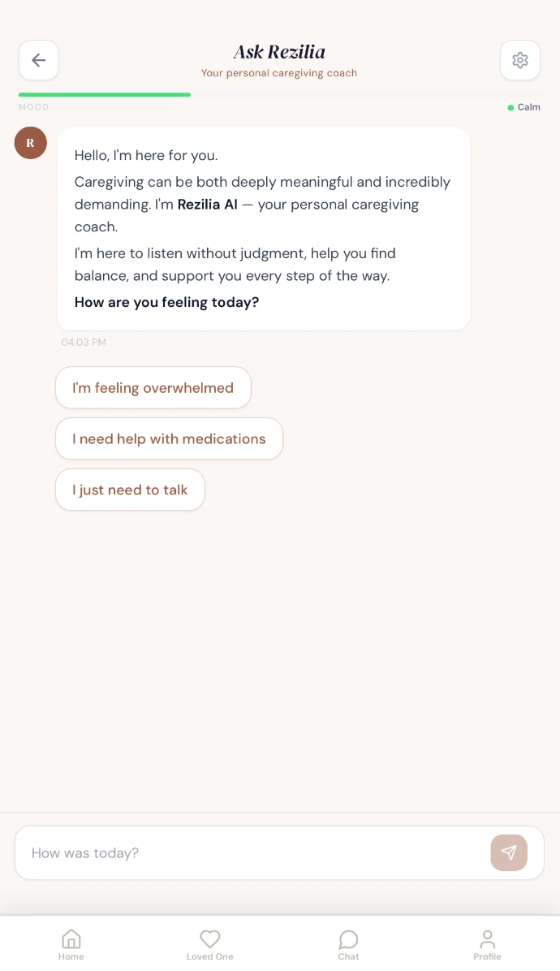Click the green mood progress bar
Image resolution: width=560 pixels, height=971 pixels.
[105, 95]
